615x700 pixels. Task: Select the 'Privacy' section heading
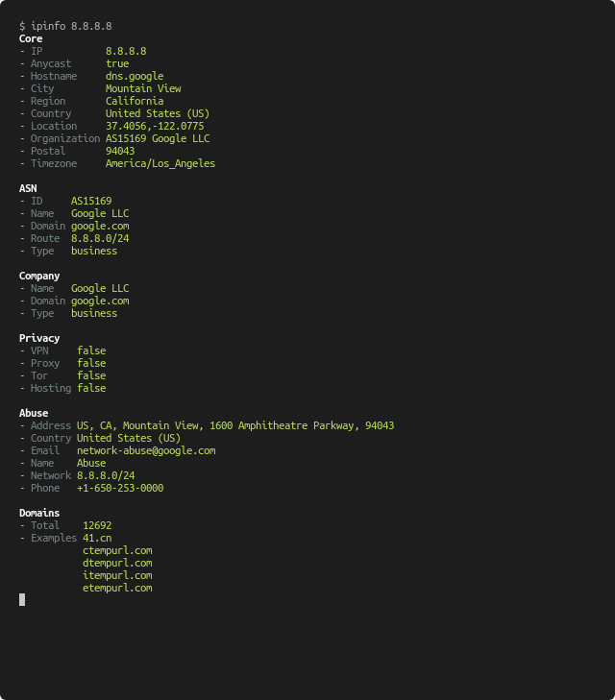click(39, 339)
